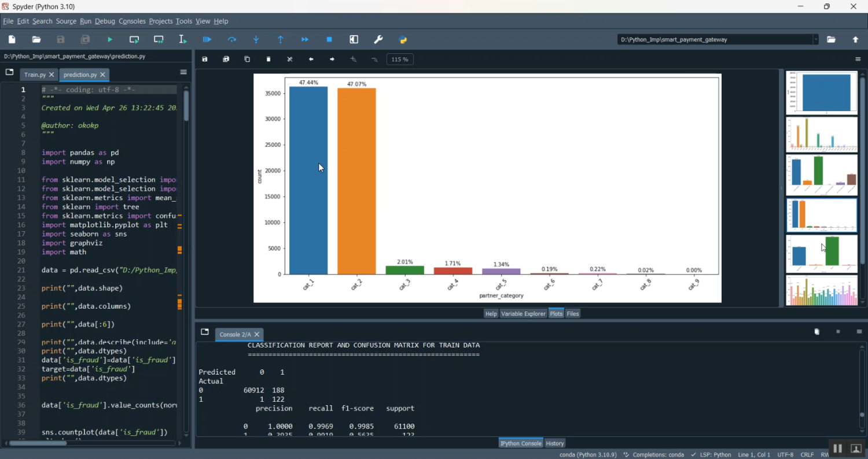Open the plots pane options menu
The image size is (868, 459).
[x=858, y=59]
